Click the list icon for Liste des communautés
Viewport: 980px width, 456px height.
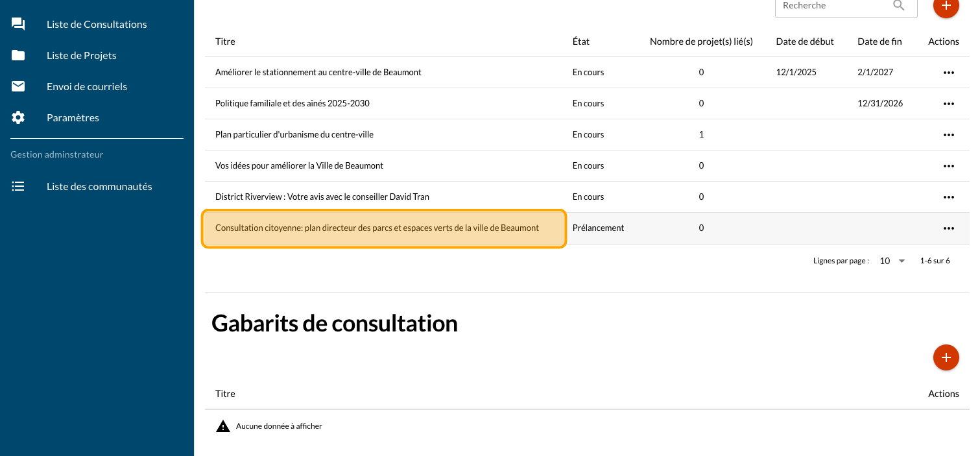[18, 187]
